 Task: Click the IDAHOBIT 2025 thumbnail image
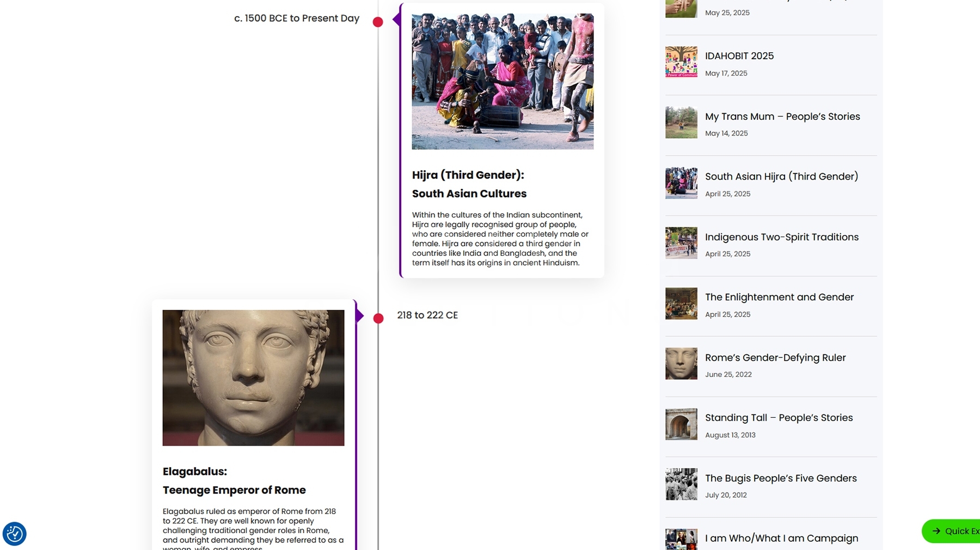pos(681,62)
